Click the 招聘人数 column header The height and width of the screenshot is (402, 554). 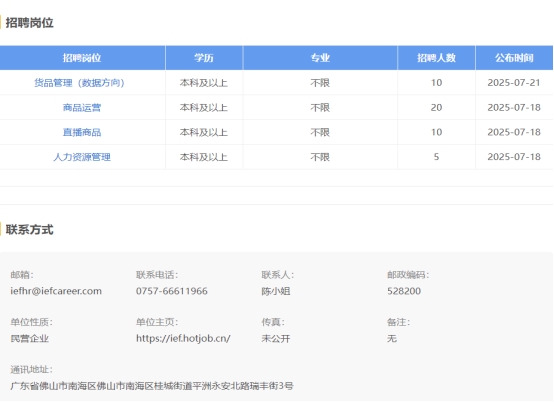pyautogui.click(x=436, y=58)
